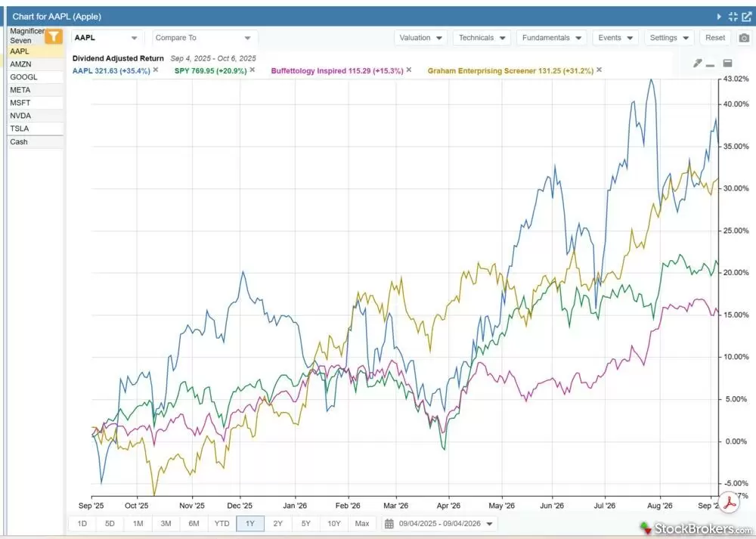Select the pencil drawing tool icon
The height and width of the screenshot is (539, 756).
coord(697,64)
